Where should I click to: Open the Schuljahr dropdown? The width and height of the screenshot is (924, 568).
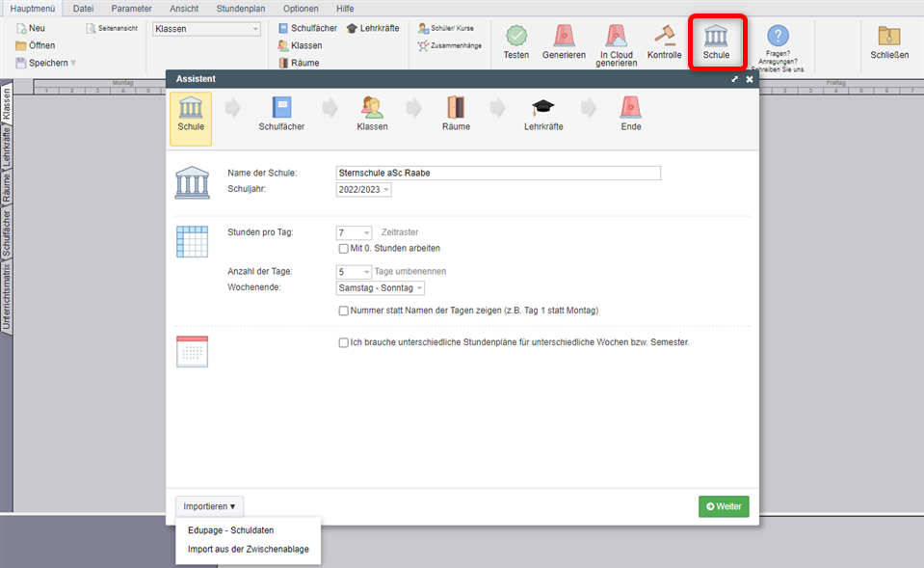[x=363, y=190]
